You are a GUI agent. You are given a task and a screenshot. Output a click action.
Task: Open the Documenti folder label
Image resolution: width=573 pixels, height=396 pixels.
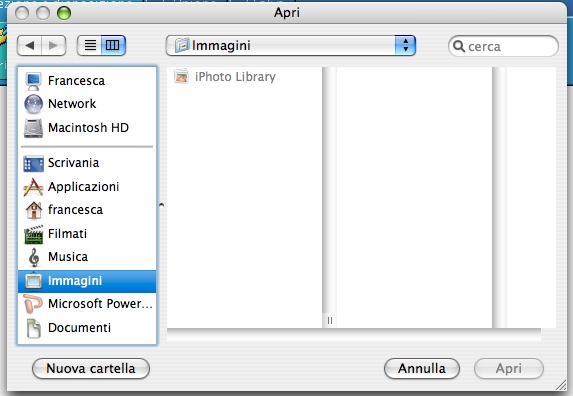[79, 328]
